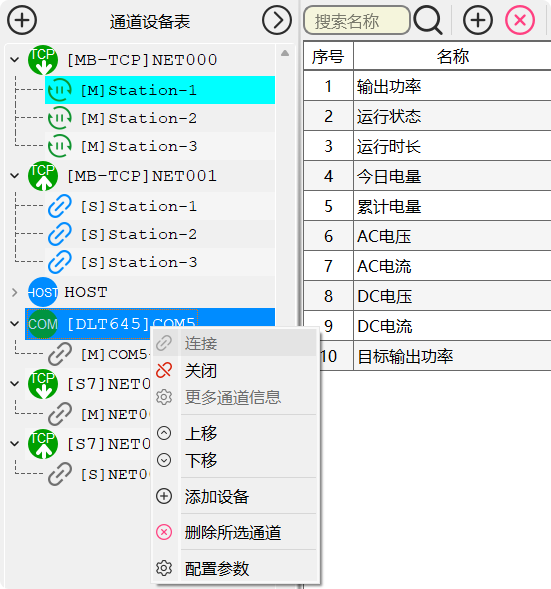The image size is (551, 589).
Task: Click the 累计电量 table cell
Action: click(x=452, y=206)
